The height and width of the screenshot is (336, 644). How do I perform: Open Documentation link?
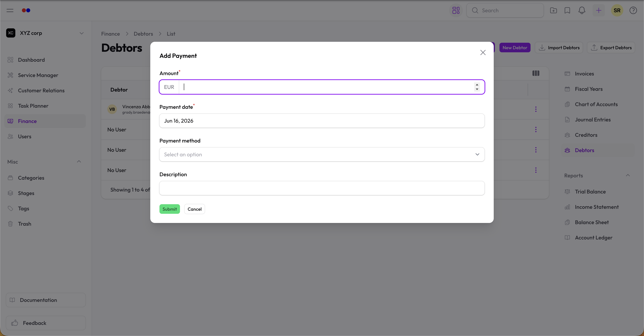[x=46, y=300]
